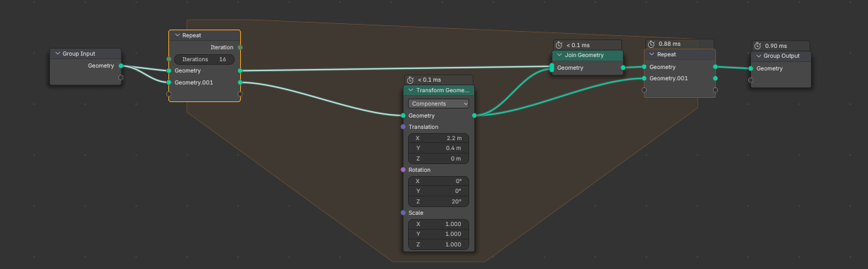This screenshot has width=868, height=269.
Task: Edit Rotation Y value 0°
Action: 439,191
